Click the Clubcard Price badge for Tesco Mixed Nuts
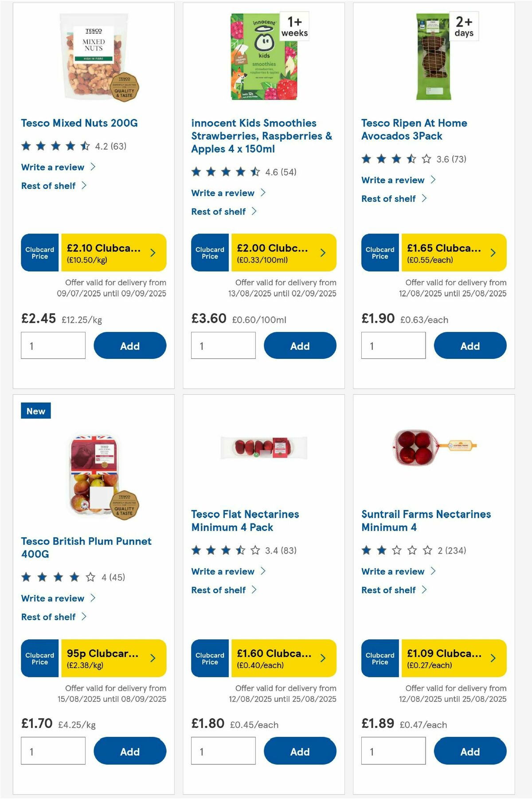The width and height of the screenshot is (532, 799). tap(39, 252)
